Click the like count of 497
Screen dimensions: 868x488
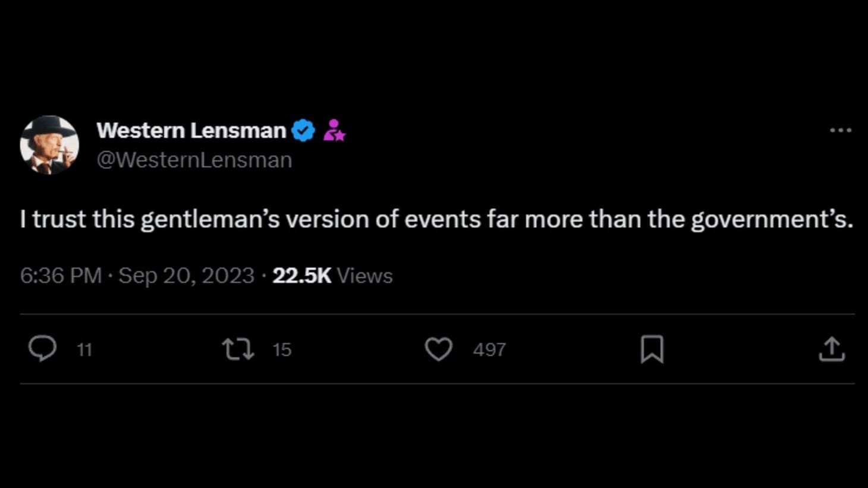489,350
